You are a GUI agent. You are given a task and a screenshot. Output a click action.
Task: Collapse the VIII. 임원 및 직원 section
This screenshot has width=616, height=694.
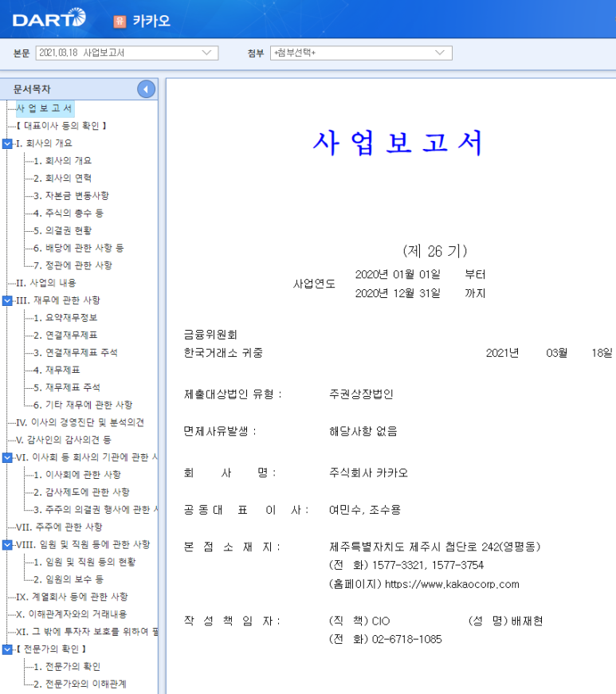(7, 544)
